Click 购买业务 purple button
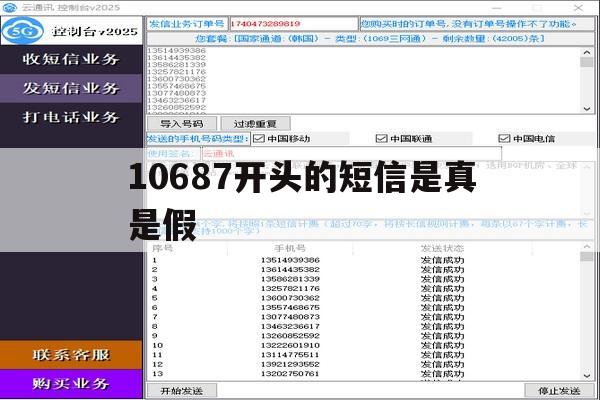Screen dimensions: 600x400 tap(71, 384)
